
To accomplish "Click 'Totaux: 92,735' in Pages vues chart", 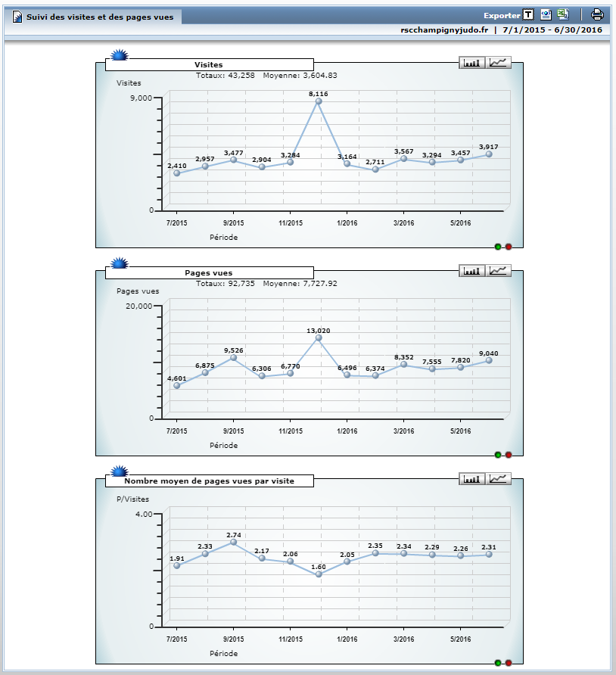I will click(226, 283).
